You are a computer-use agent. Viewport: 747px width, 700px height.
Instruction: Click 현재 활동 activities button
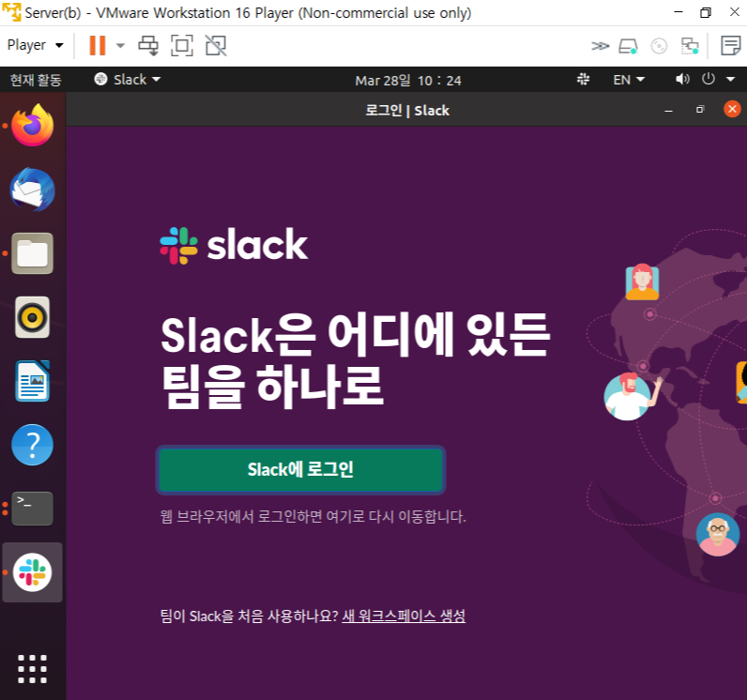coord(36,80)
